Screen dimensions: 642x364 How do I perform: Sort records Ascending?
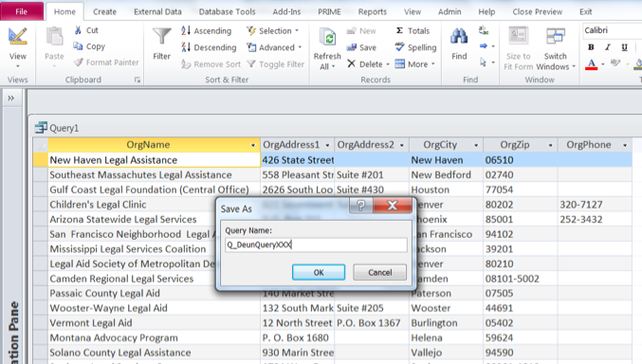[207, 30]
